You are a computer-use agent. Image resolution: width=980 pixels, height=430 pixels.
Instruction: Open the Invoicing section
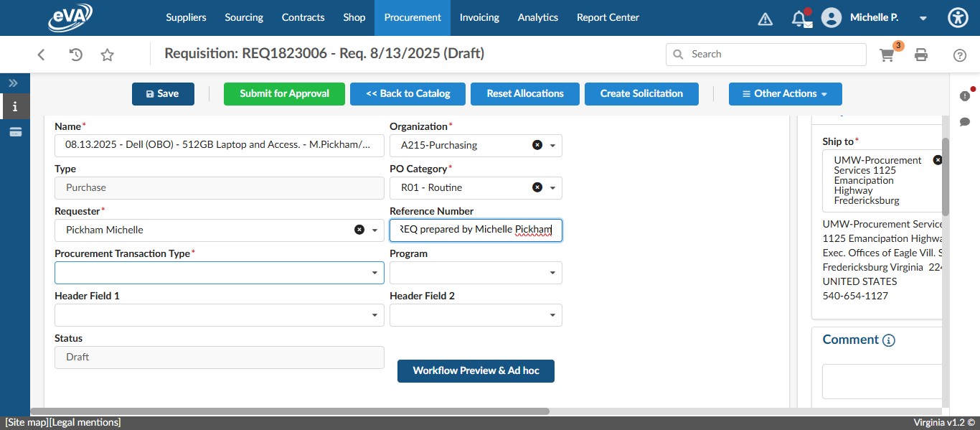click(479, 17)
